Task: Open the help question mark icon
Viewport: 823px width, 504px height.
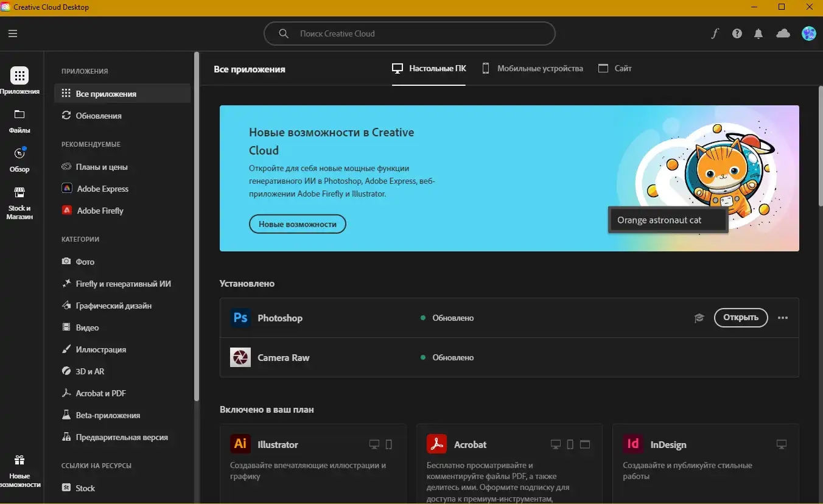Action: coord(737,33)
